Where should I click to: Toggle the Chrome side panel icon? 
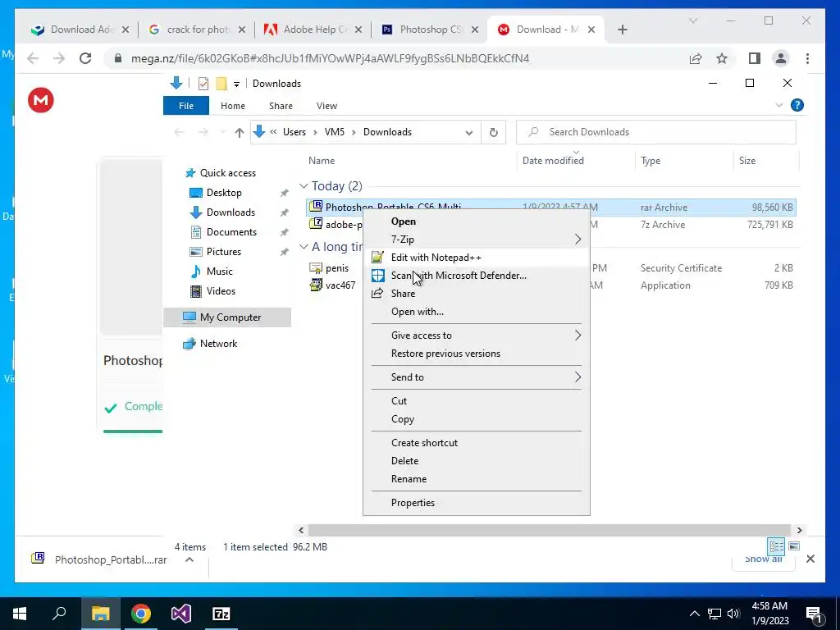tap(755, 58)
